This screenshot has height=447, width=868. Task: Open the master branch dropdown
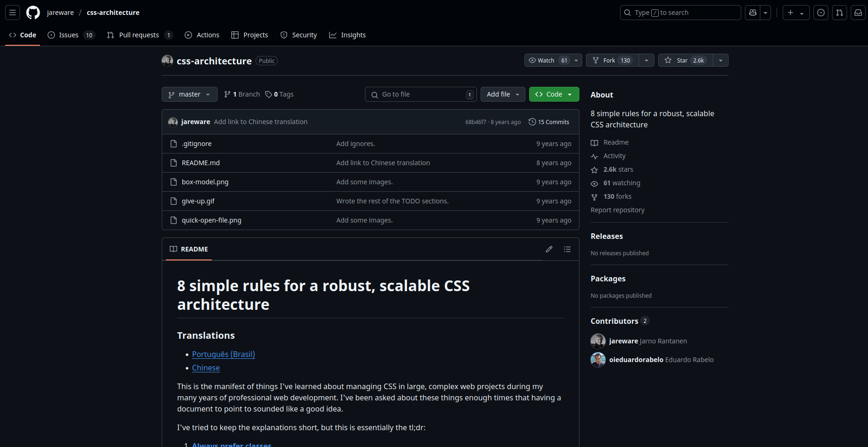189,94
